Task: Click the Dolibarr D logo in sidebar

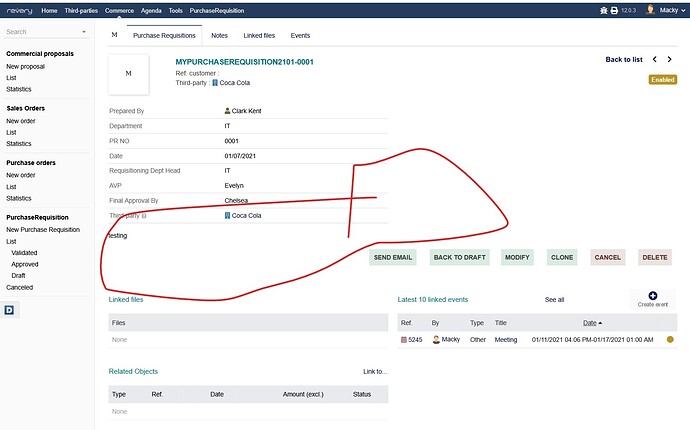Action: (x=9, y=311)
